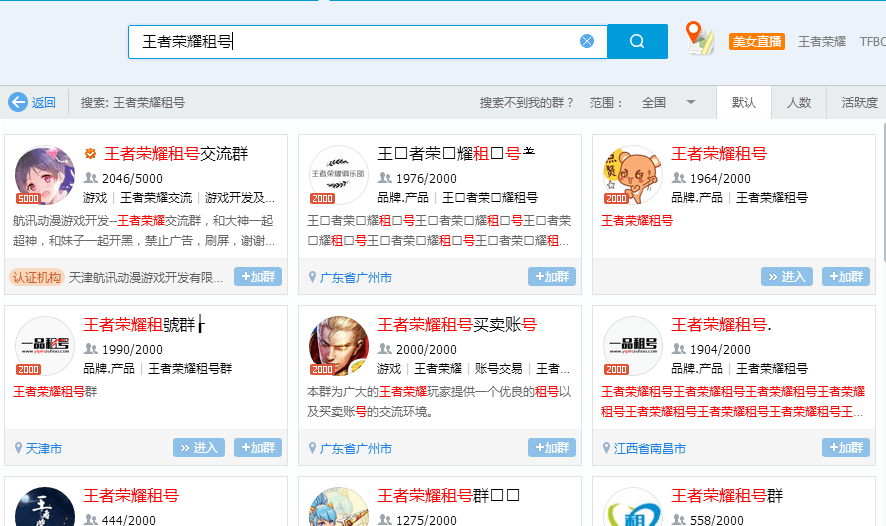This screenshot has height=526, width=886.
Task: Click +加群 on the 王者荣耀租號群 card
Action: tap(258, 447)
